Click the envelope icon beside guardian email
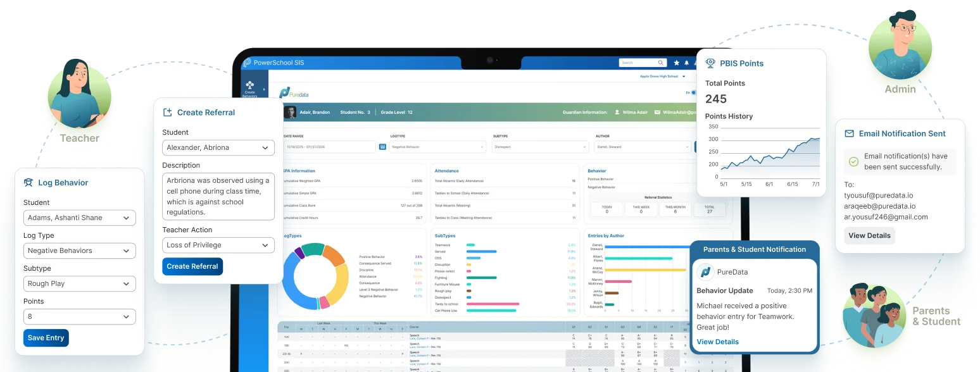 pos(657,112)
